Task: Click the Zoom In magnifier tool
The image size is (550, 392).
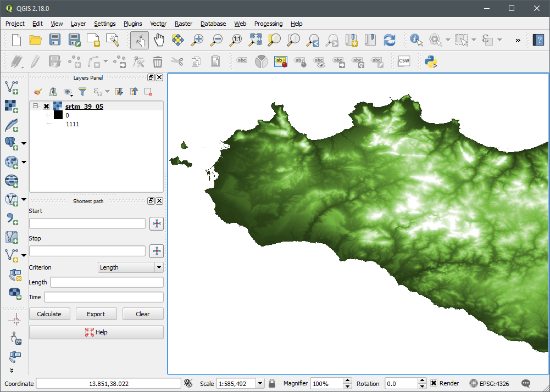Action: click(197, 40)
